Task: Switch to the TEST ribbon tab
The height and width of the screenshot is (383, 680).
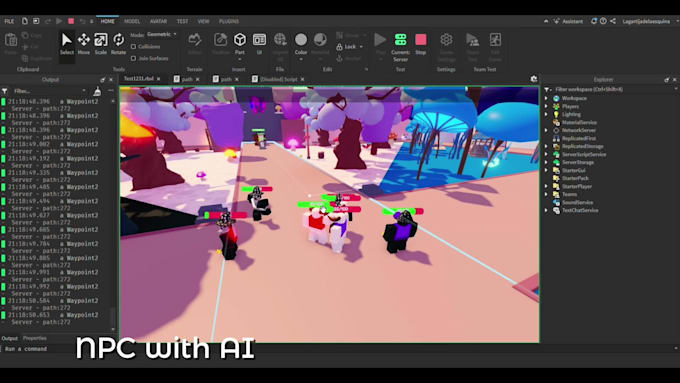Action: point(182,21)
